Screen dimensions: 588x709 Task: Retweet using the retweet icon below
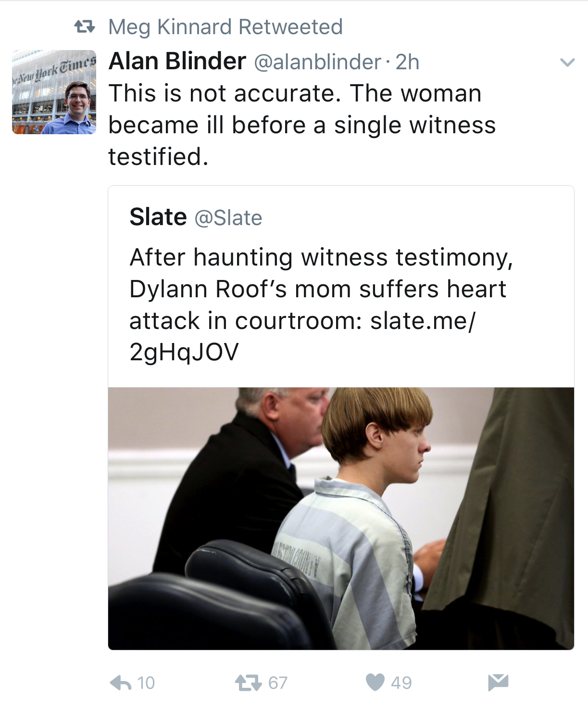coord(249,683)
